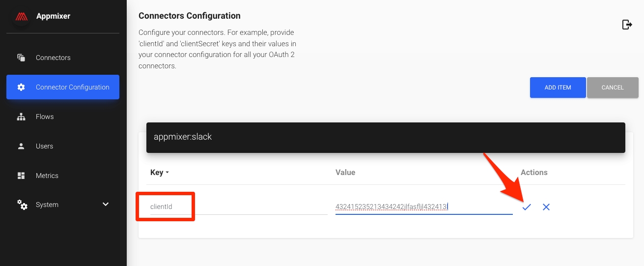This screenshot has width=644, height=266.
Task: Click the Connector Configuration gear icon
Action: (21, 87)
